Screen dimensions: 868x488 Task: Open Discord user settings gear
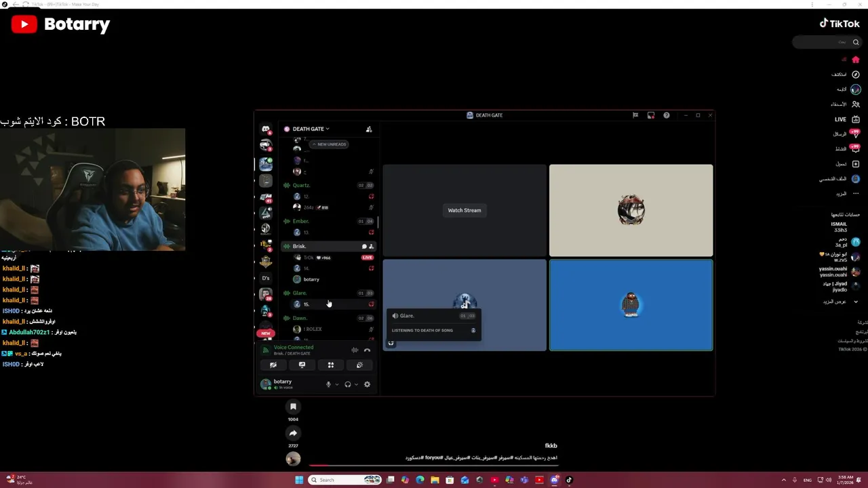367,384
